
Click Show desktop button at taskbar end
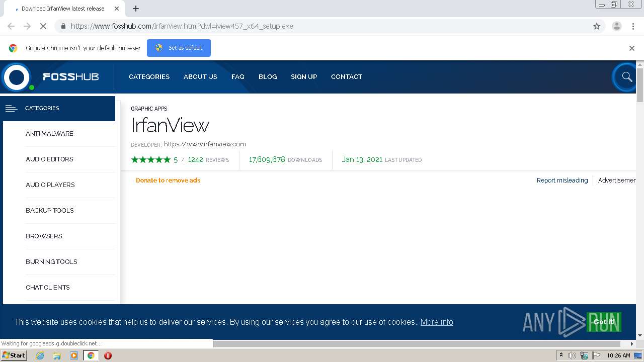[x=638, y=355]
